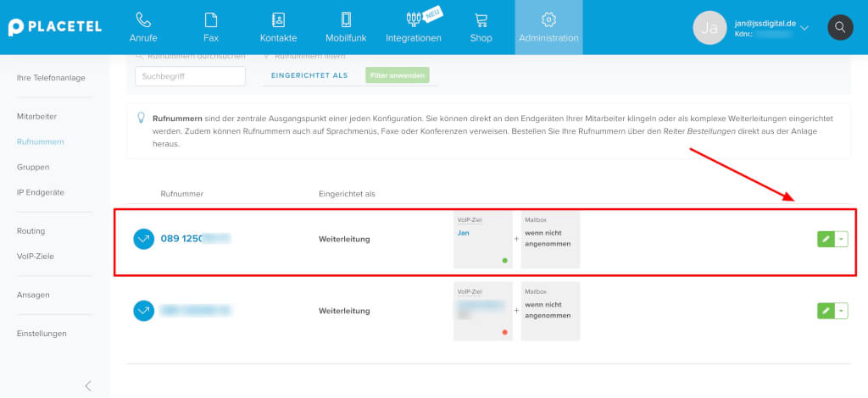The width and height of the screenshot is (868, 398).
Task: Click Mailbox box in second number row
Action: (550, 312)
